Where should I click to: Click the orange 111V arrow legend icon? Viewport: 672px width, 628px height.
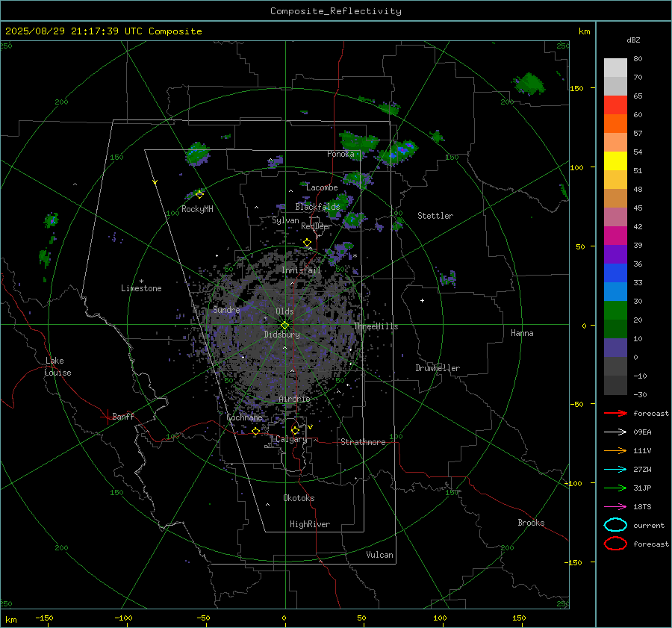[x=615, y=450]
